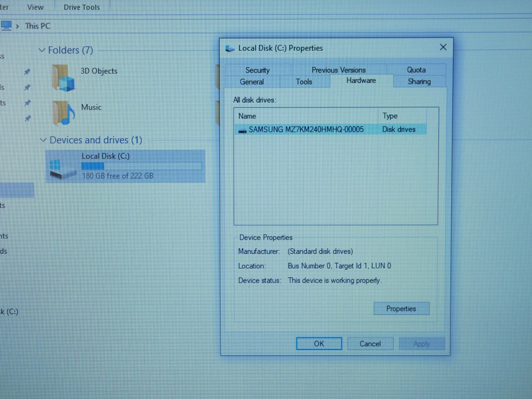Click the device Properties button
The width and height of the screenshot is (532, 399).
[401, 309]
